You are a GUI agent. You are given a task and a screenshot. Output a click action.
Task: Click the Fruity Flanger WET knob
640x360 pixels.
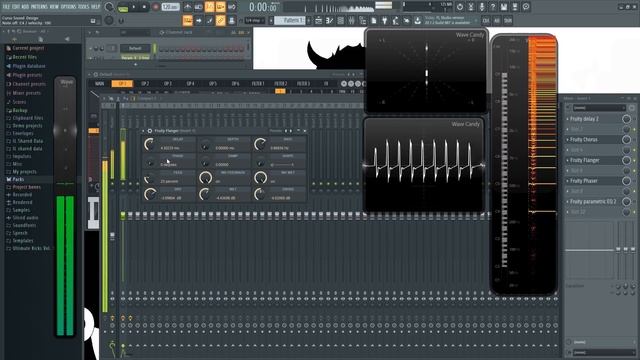pos(205,194)
